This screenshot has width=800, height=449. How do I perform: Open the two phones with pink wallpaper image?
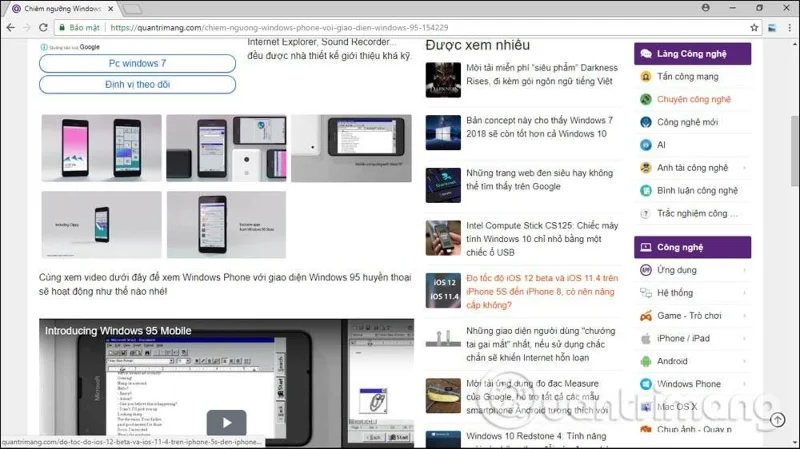coord(102,148)
